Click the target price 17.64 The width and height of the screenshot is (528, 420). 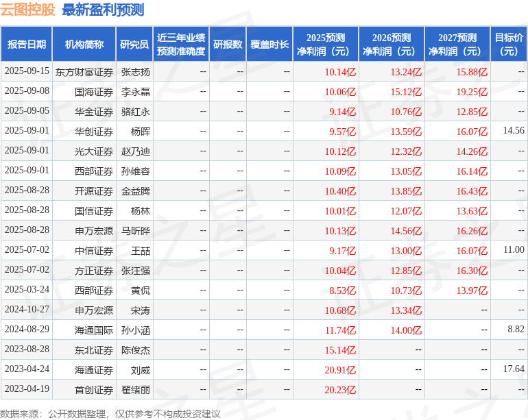click(514, 369)
